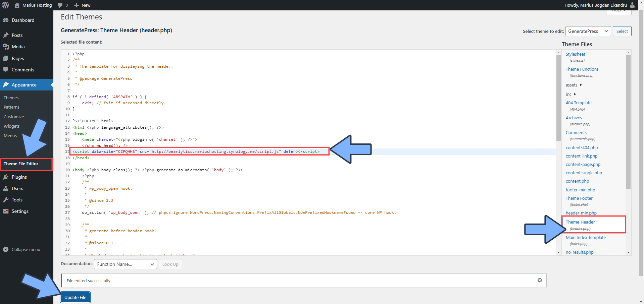Open the Select theme to edit dropdown
Image resolution: width=644 pixels, height=304 pixels.
(588, 31)
